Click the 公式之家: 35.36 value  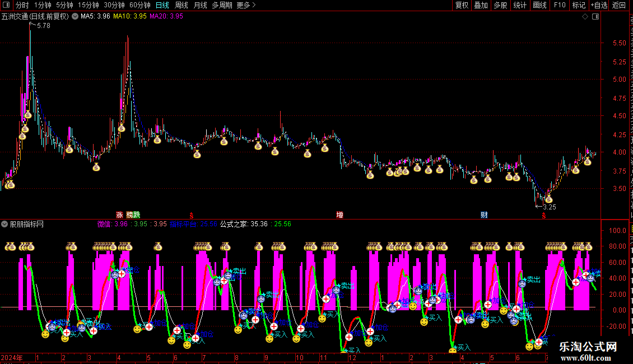[x=244, y=224]
